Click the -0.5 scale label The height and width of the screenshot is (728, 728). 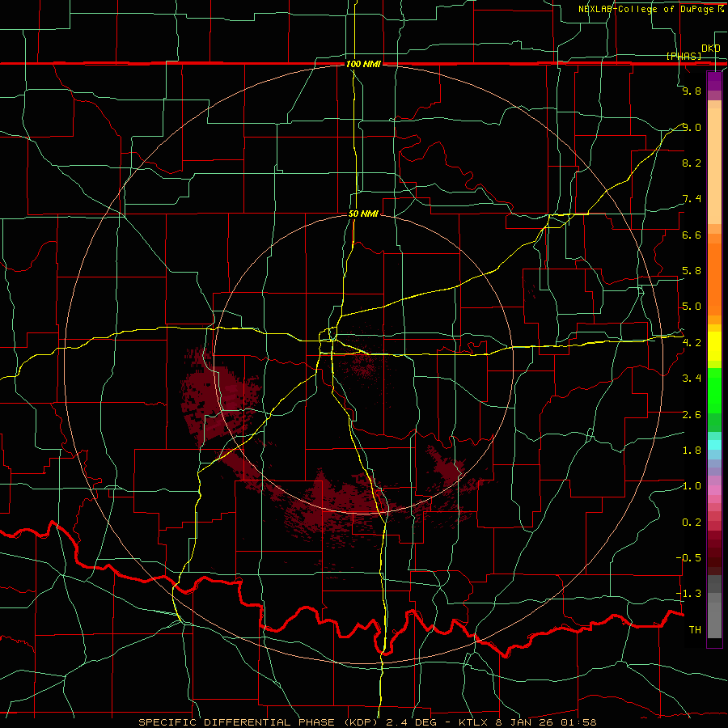point(688,558)
